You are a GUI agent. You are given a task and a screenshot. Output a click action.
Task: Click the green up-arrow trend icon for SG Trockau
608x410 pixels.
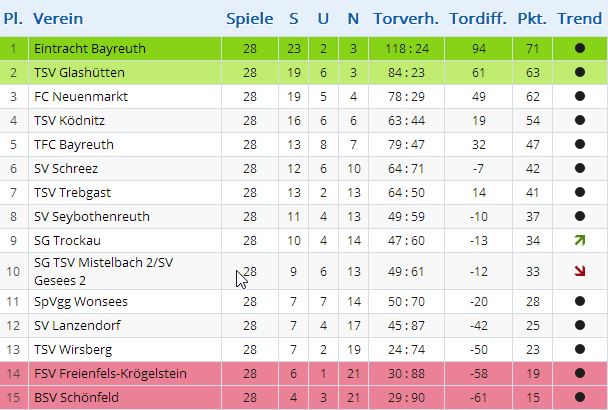tap(580, 240)
